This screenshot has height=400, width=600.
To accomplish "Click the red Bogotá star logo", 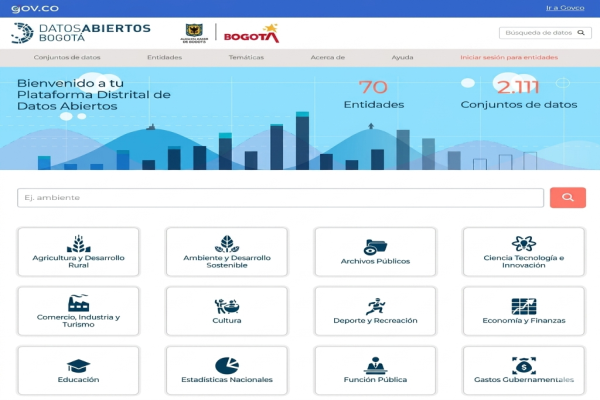I will pos(252,33).
